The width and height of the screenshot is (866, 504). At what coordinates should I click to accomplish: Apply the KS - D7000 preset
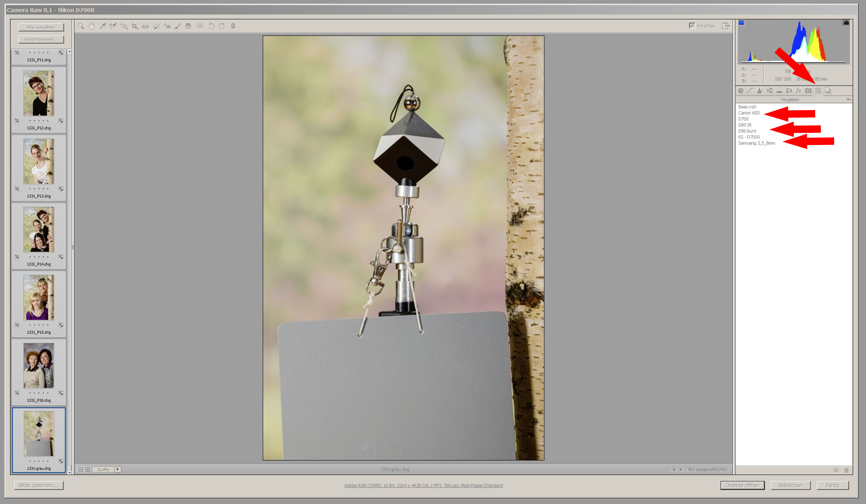(x=749, y=137)
